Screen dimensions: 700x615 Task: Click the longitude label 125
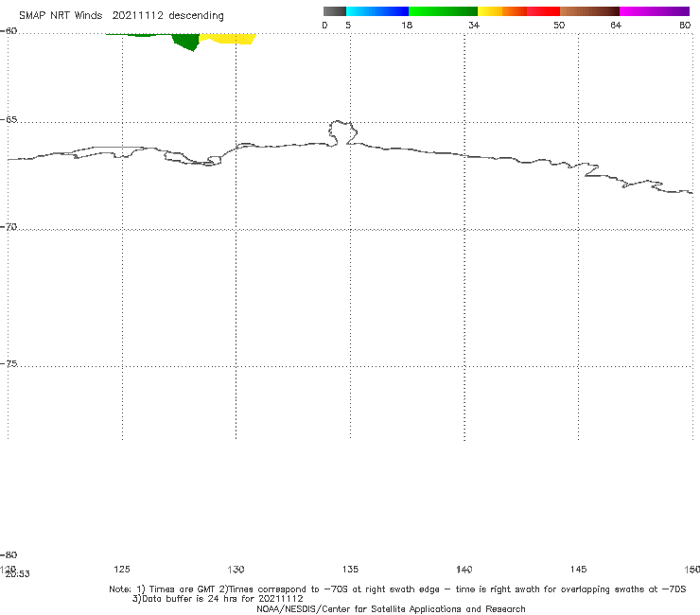122,570
